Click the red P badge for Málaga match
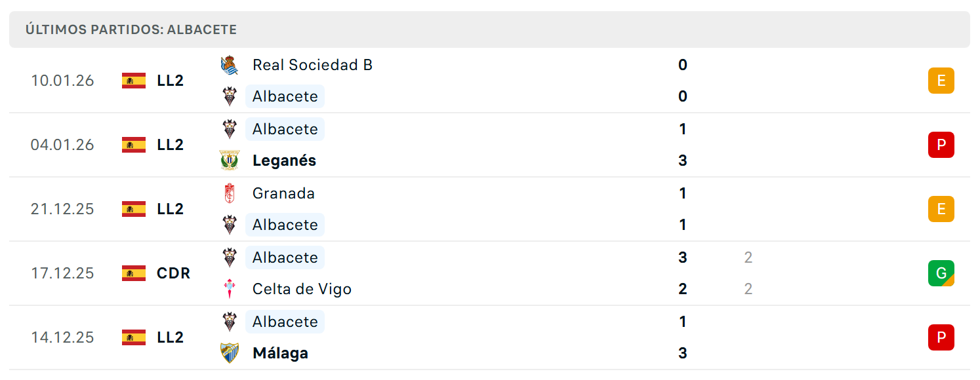The image size is (980, 380). (x=941, y=337)
